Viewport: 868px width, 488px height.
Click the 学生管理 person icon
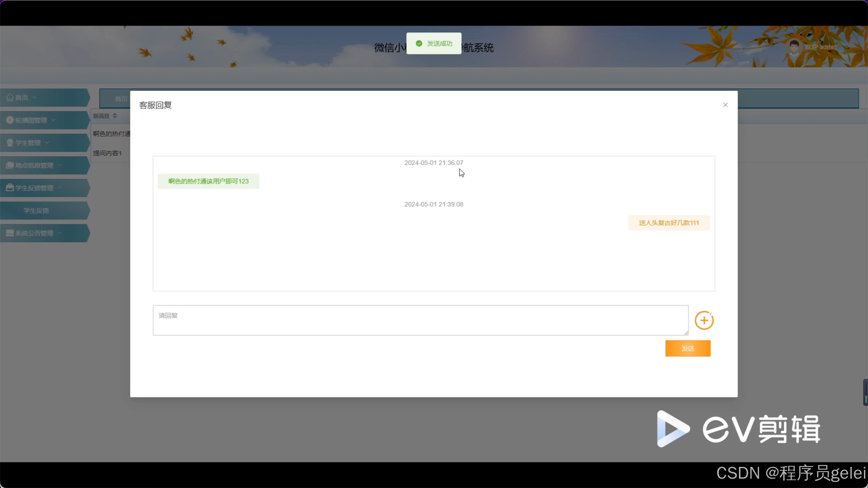tap(9, 142)
